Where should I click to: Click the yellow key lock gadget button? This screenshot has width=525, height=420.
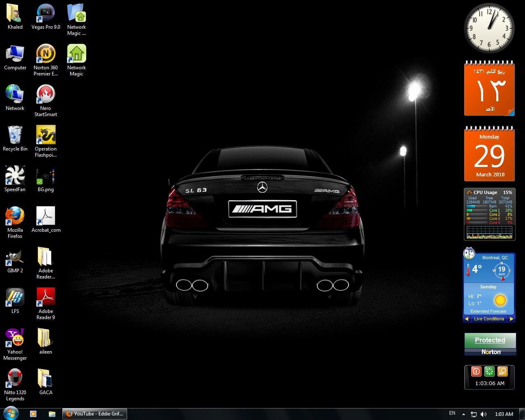click(x=502, y=372)
